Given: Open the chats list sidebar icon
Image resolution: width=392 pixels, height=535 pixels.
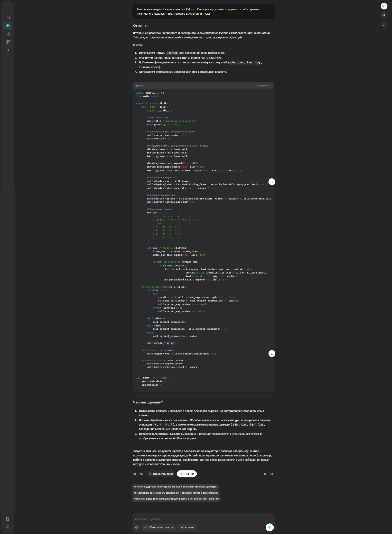Looking at the screenshot, I should 8,26.
